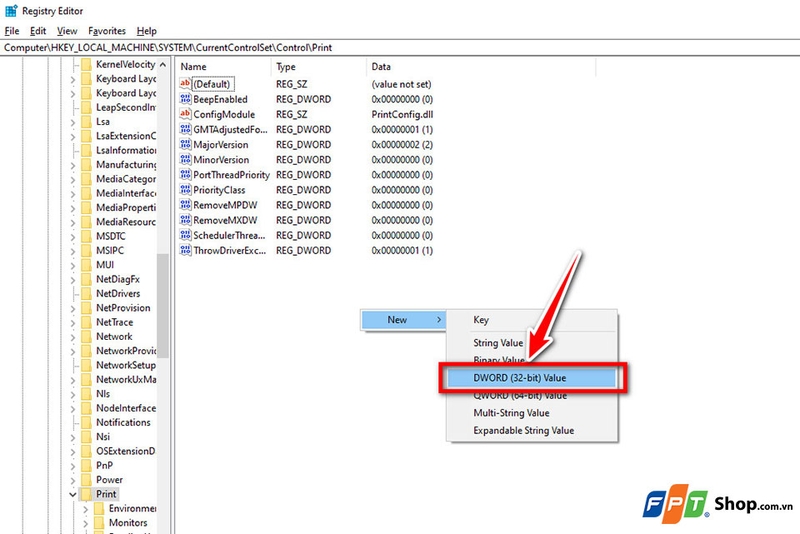Viewport: 800px width, 534px height.
Task: Click the tree pane vertical scrollbar thumb
Action: point(163,305)
